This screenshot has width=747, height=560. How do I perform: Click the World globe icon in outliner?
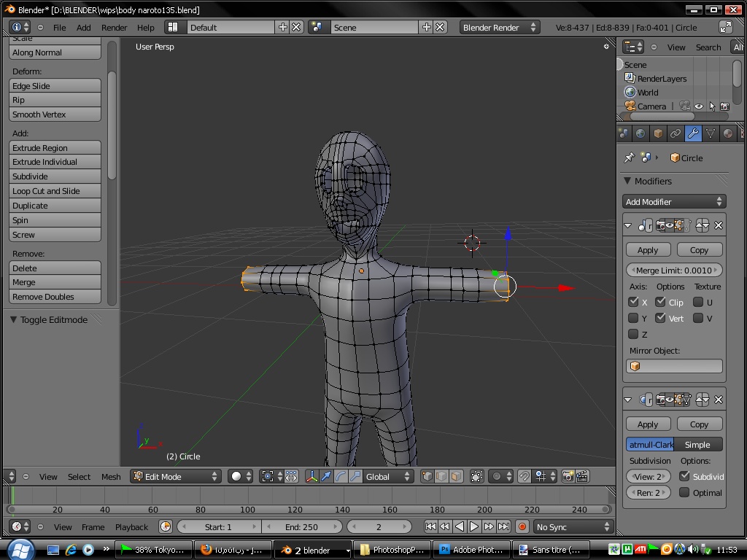[630, 92]
